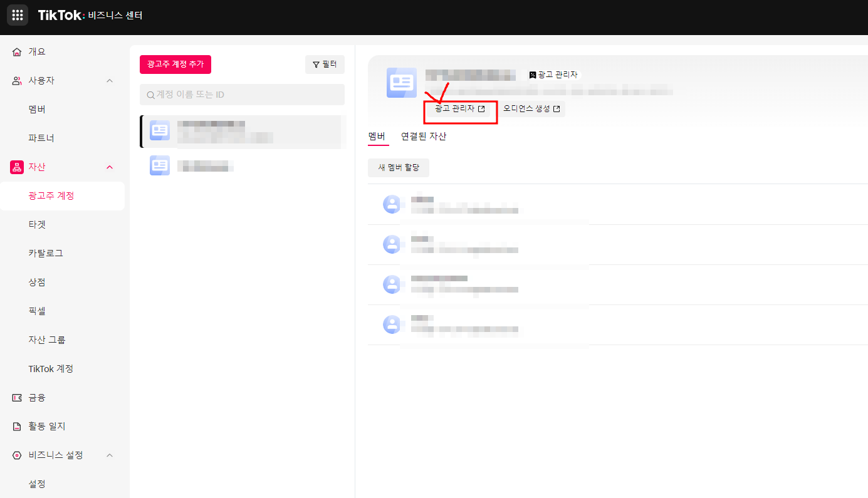Click the 광고주 계정 추가 button
Image resolution: width=868 pixels, height=498 pixels.
point(175,64)
